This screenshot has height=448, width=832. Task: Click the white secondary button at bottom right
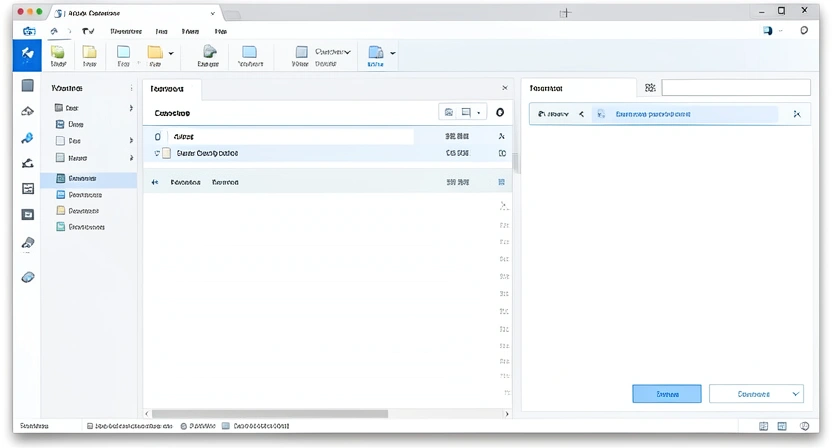tap(756, 394)
